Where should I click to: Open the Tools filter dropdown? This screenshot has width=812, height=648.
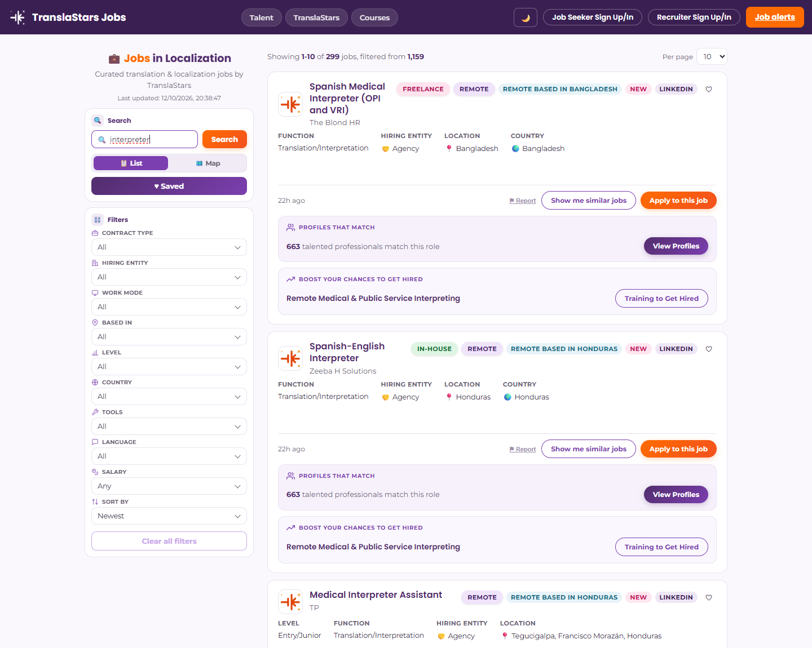point(169,427)
